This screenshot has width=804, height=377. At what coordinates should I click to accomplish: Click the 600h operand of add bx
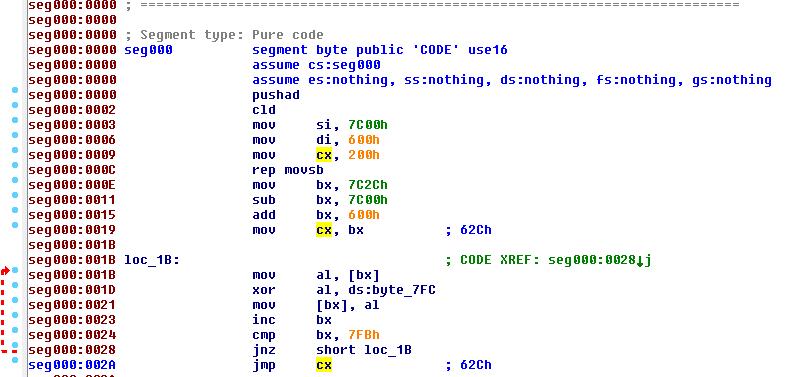364,215
